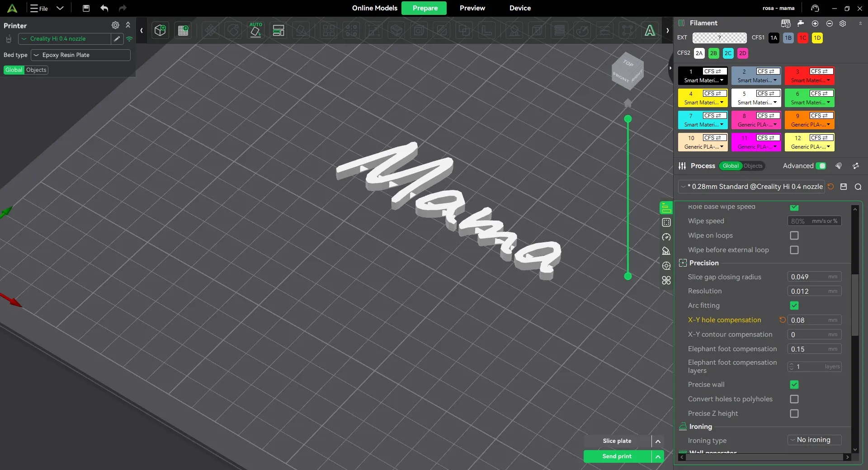Toggle Wipe on loops checkbox
Image resolution: width=868 pixels, height=470 pixels.
point(794,235)
